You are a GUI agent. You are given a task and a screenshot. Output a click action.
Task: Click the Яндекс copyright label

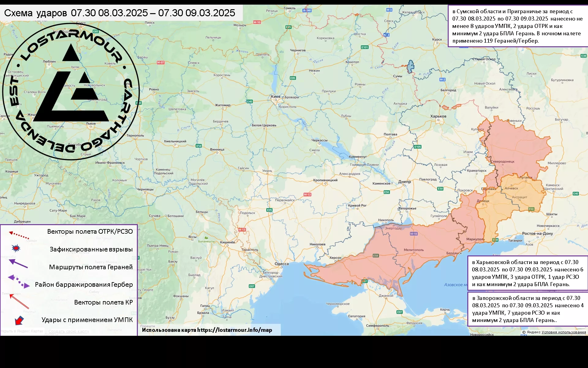tap(531, 332)
